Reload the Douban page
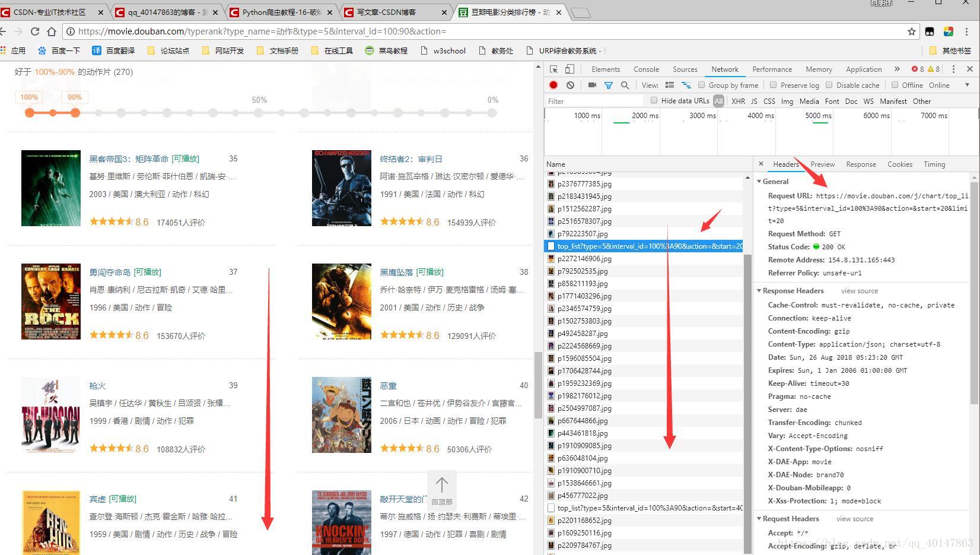Image resolution: width=980 pixels, height=555 pixels. click(35, 31)
